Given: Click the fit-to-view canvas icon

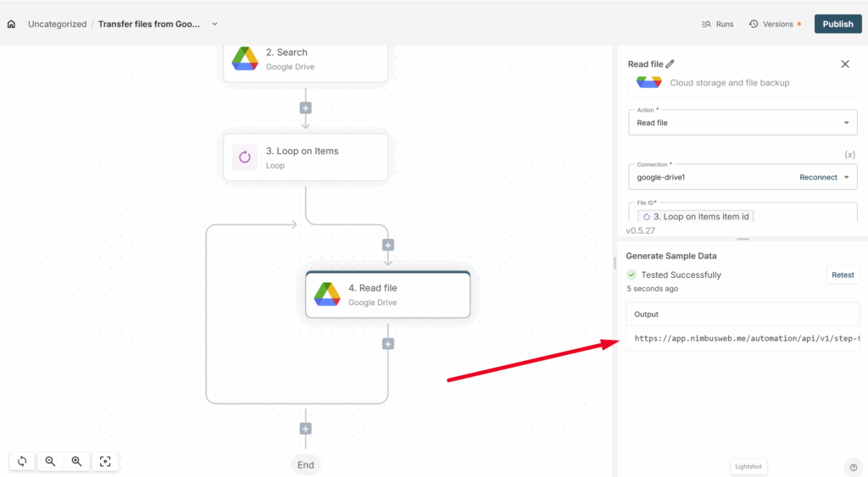Looking at the screenshot, I should click(105, 461).
